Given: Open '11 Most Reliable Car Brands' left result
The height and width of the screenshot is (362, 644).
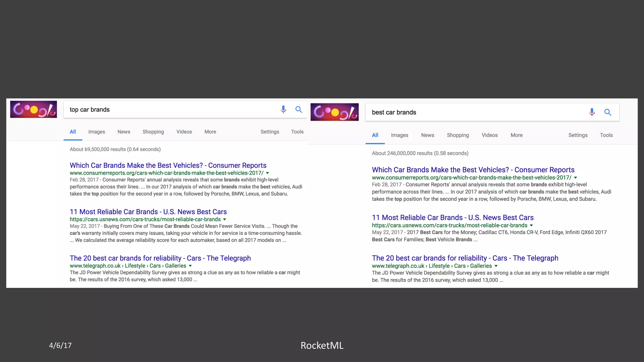Looking at the screenshot, I should tap(148, 212).
